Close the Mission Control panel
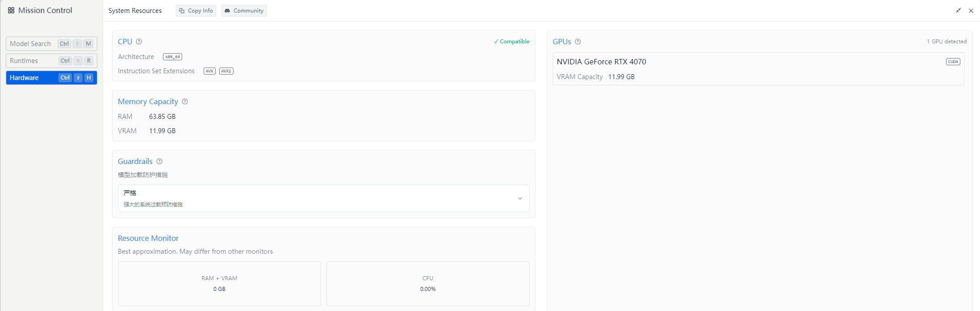 [971, 11]
